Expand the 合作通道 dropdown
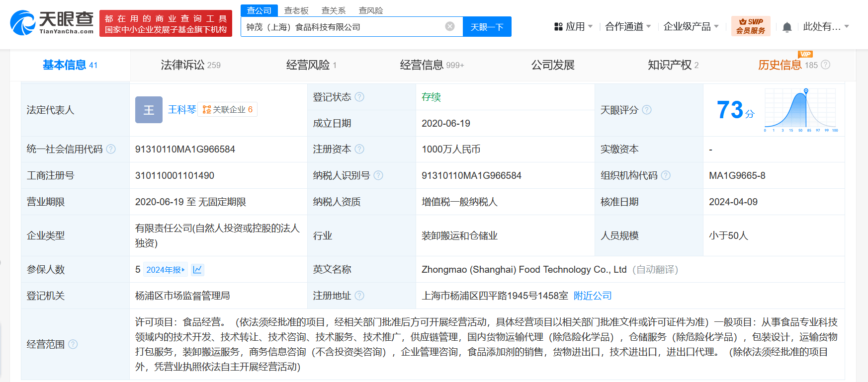Screen dimensions: 868x382 (x=628, y=27)
